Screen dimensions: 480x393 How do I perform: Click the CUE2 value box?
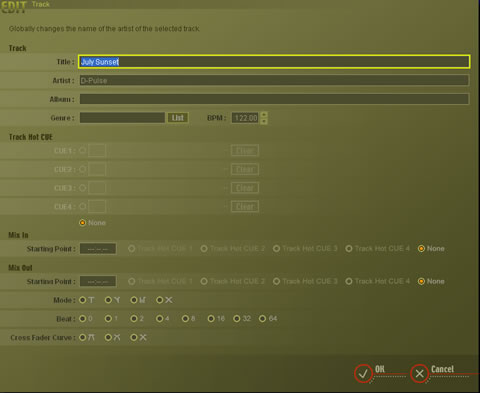pyautogui.click(x=97, y=169)
